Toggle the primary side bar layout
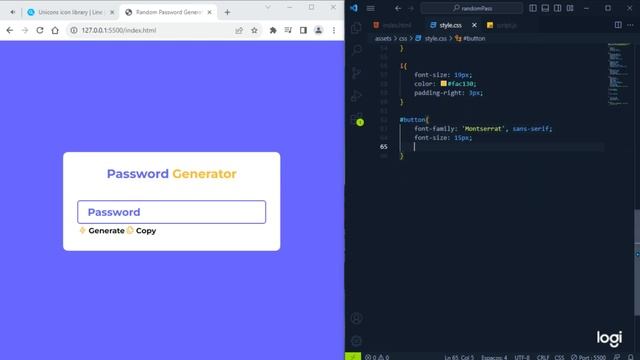Viewport: 640px width, 360px height. 533,8
